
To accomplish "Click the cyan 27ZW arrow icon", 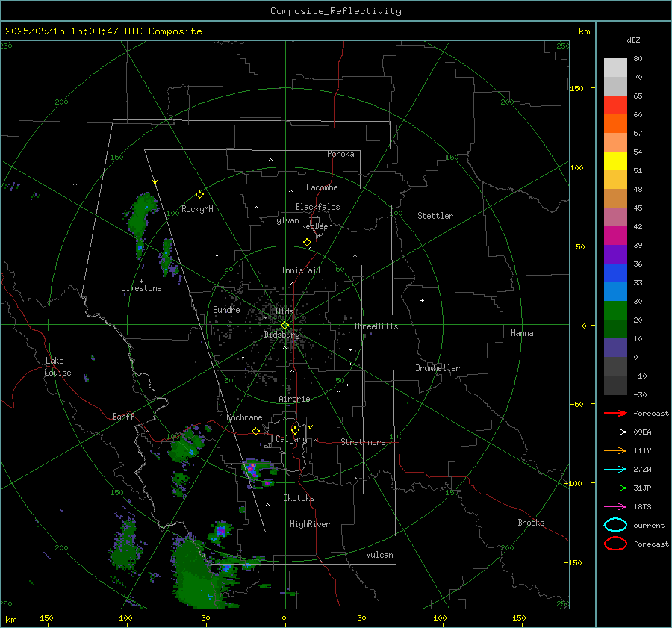I will click(x=615, y=470).
